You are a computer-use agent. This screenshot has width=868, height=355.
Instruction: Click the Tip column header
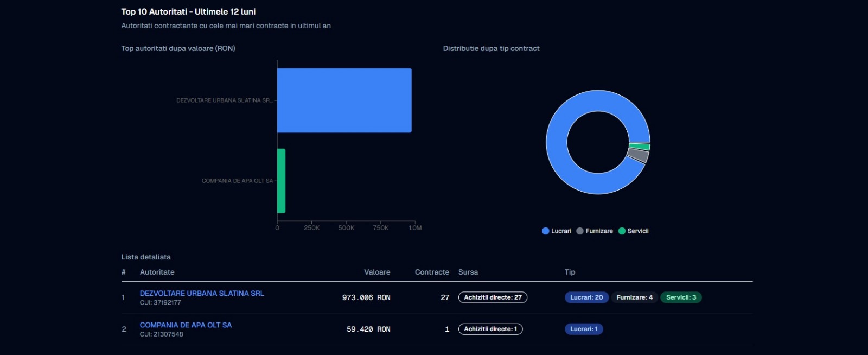click(x=570, y=272)
